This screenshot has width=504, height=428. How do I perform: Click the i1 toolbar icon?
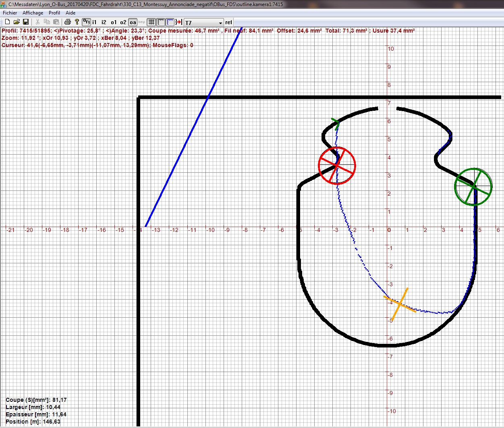95,22
